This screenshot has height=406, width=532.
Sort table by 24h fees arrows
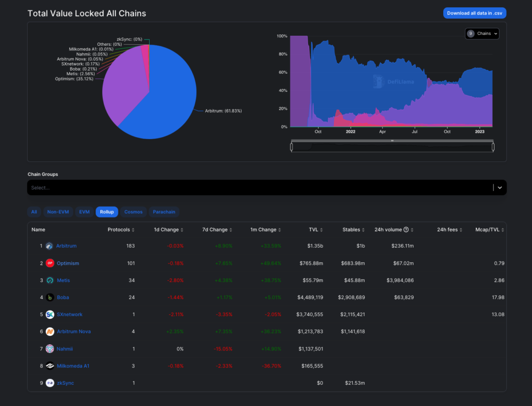pyautogui.click(x=461, y=230)
